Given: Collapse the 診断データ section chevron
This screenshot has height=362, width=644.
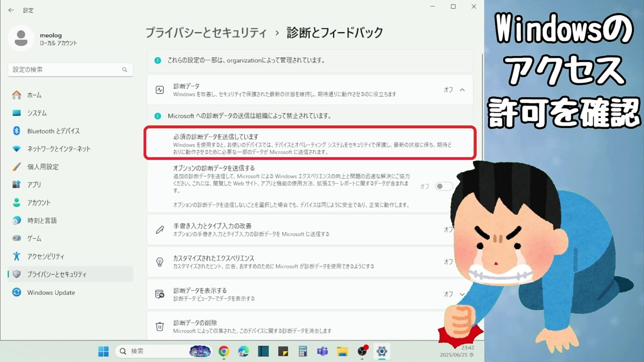Looking at the screenshot, I should click(x=462, y=90).
